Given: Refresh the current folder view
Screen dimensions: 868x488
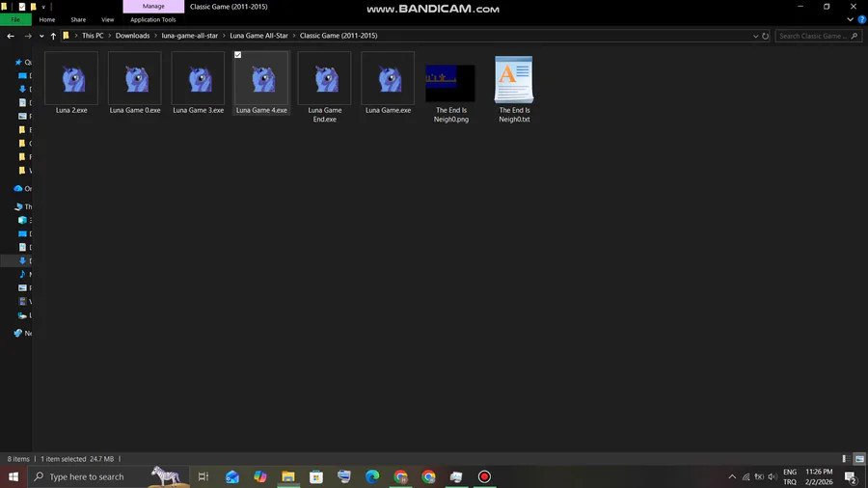Looking at the screenshot, I should tap(765, 36).
